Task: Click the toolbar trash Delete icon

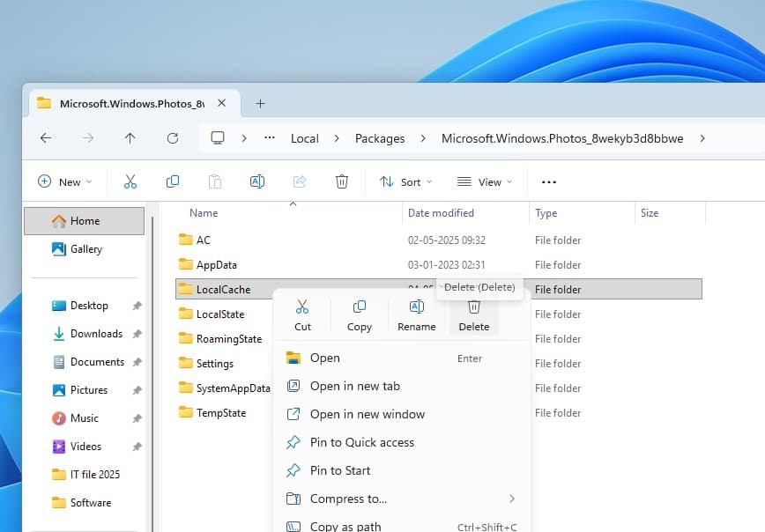Action: coord(342,181)
